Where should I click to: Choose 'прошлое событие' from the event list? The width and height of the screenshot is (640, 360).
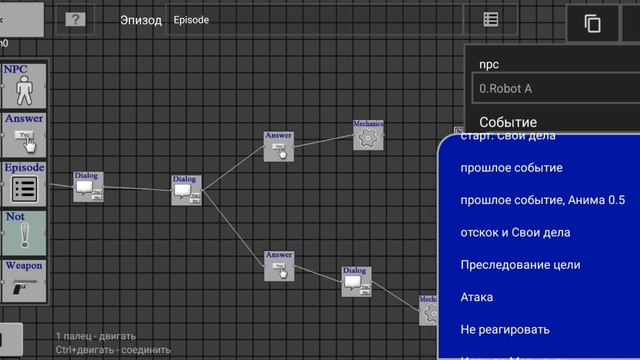pos(511,168)
